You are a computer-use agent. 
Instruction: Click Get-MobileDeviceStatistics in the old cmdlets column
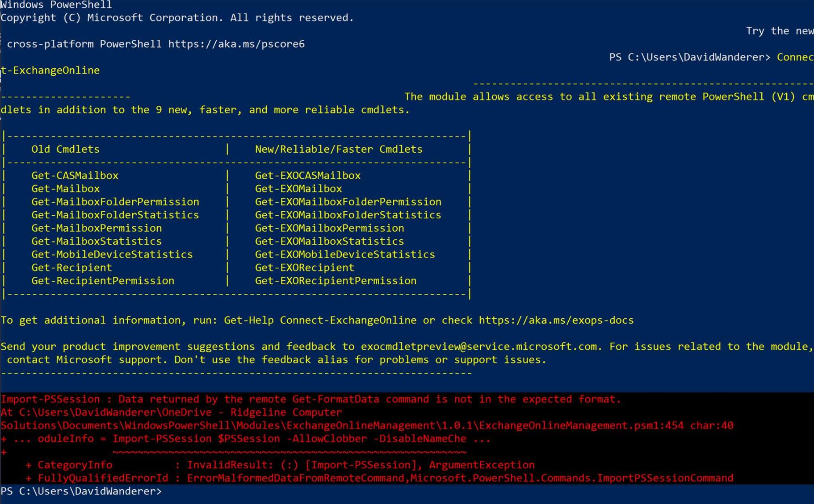pyautogui.click(x=112, y=254)
